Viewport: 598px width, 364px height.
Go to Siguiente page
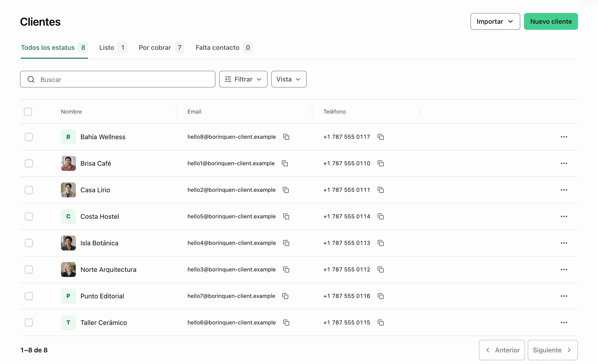553,350
